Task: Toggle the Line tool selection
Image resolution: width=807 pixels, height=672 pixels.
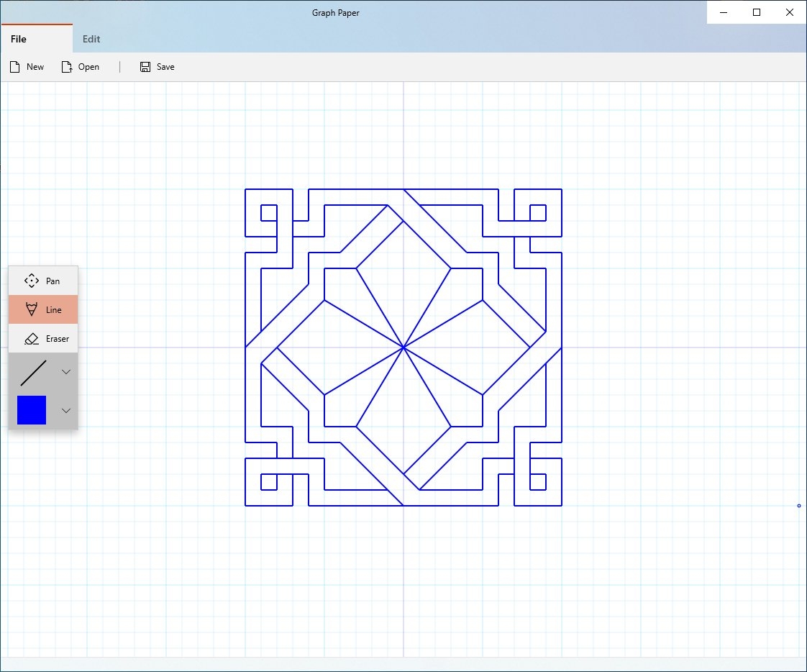Action: [43, 309]
